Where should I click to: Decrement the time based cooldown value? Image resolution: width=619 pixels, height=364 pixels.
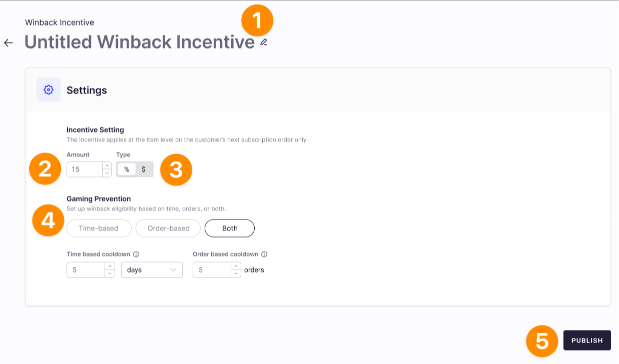pos(110,273)
